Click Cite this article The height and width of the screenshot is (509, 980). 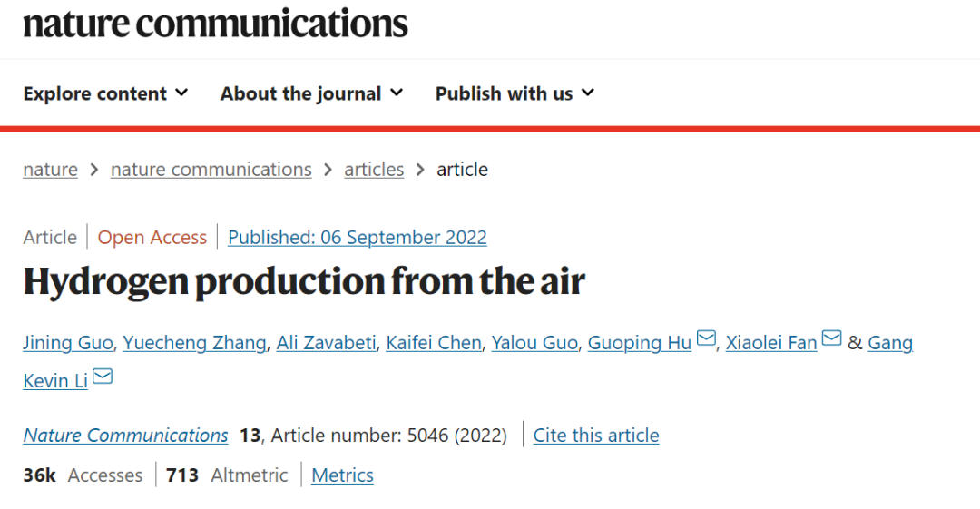point(596,436)
